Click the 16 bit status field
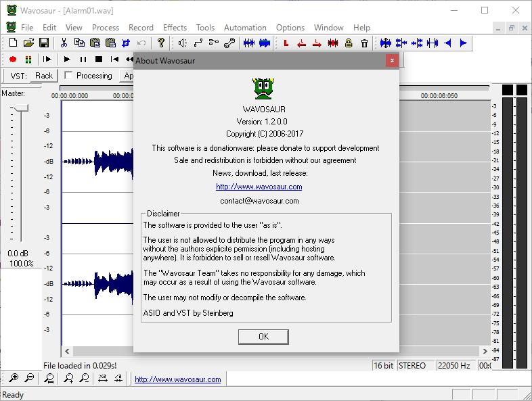Viewport: 532px width, 401px height. pos(384,366)
